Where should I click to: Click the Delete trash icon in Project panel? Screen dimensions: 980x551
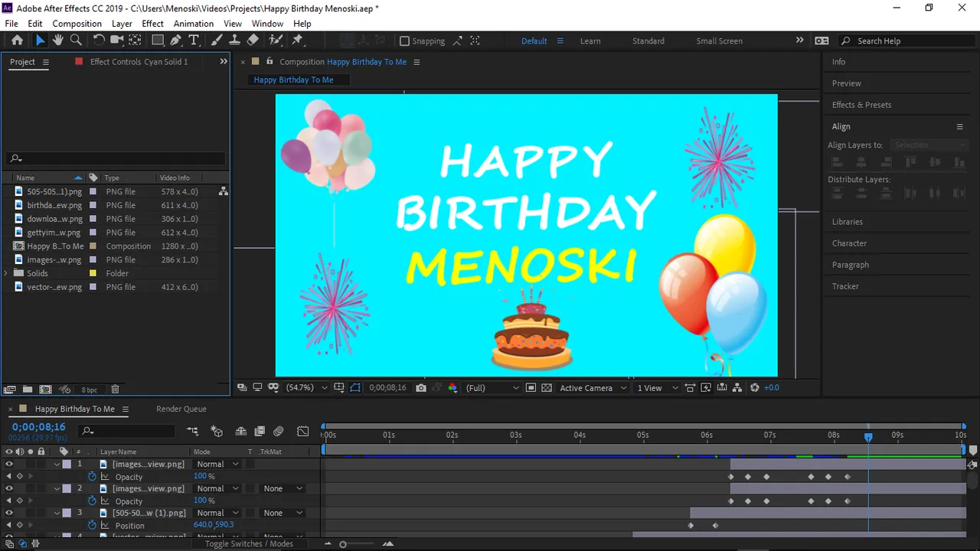[115, 390]
